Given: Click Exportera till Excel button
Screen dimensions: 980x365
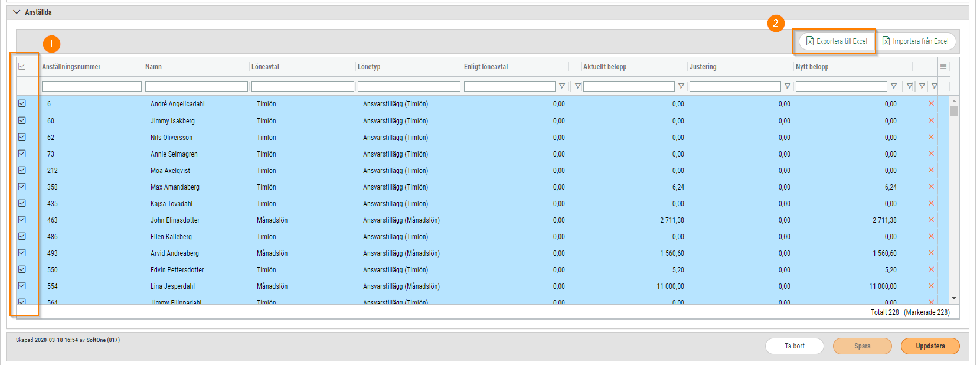Looking at the screenshot, I should click(837, 41).
